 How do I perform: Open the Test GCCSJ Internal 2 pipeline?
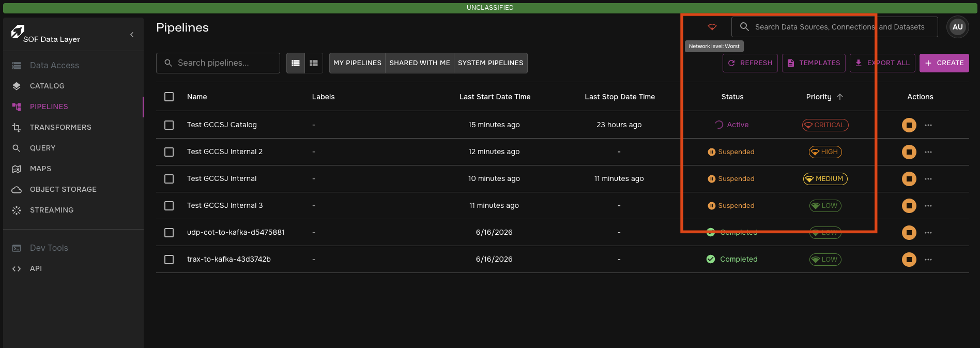tap(225, 152)
